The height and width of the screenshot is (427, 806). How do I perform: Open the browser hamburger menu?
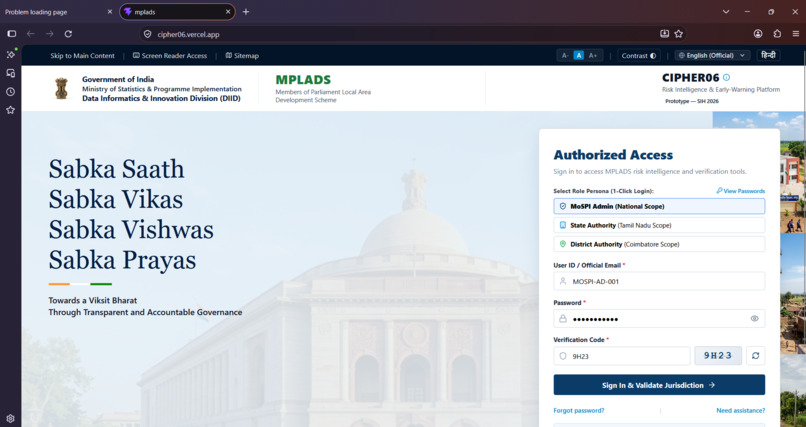click(795, 34)
